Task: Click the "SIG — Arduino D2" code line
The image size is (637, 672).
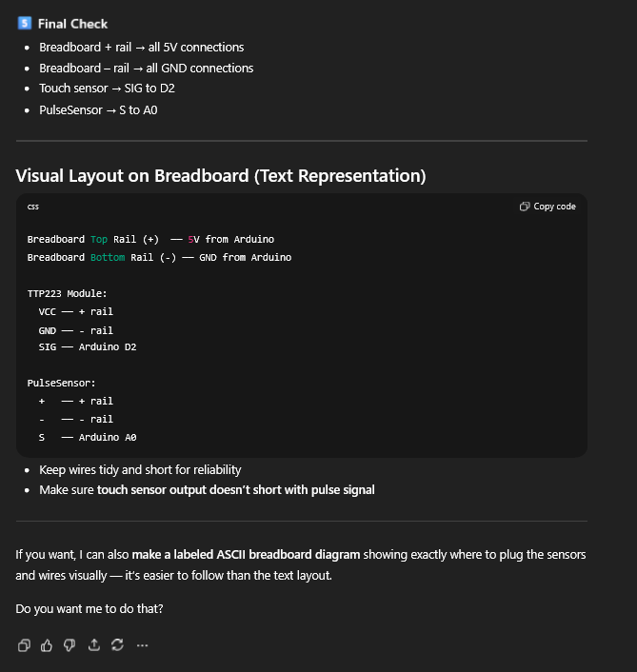Action: pyautogui.click(x=87, y=347)
